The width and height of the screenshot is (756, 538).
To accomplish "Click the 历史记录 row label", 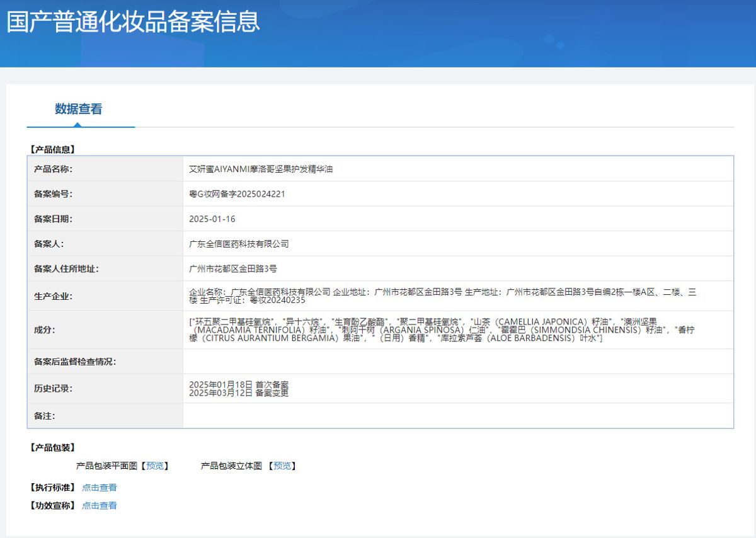I will tap(53, 389).
